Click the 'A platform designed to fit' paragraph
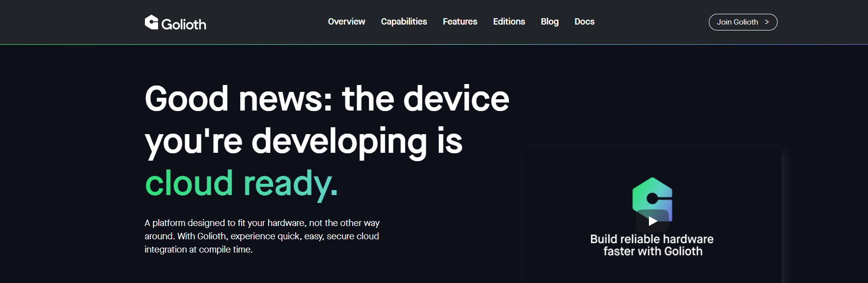The height and width of the screenshot is (283, 868). [x=262, y=236]
